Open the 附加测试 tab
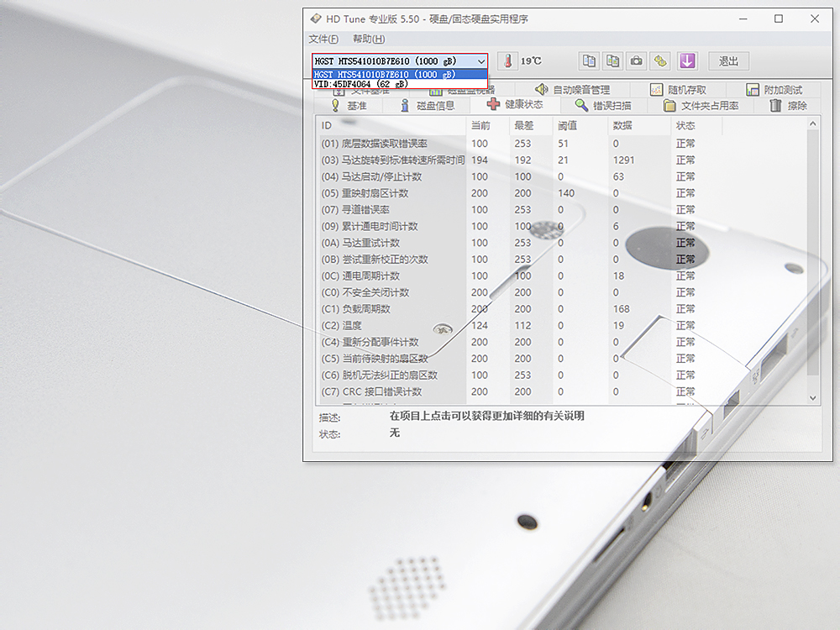840x630 pixels. tap(774, 90)
